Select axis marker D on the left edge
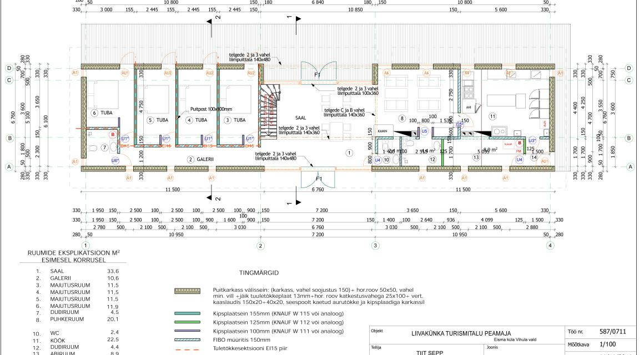 click(9, 68)
